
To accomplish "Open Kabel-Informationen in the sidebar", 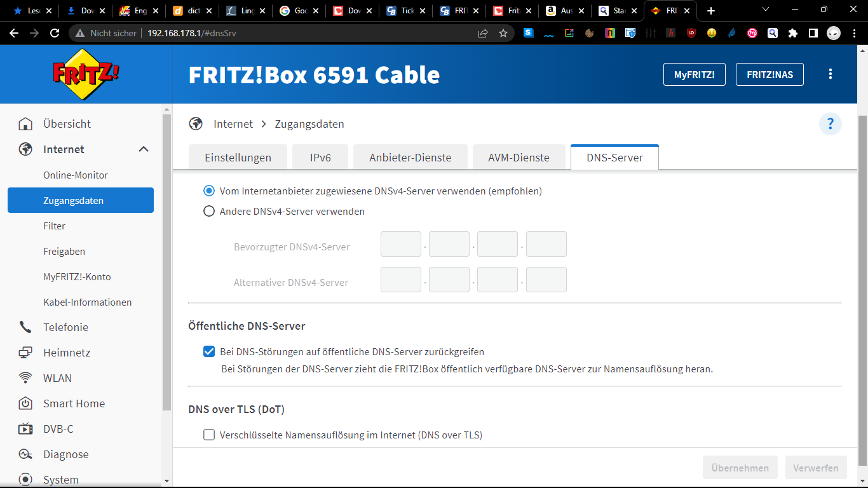I will click(x=88, y=302).
